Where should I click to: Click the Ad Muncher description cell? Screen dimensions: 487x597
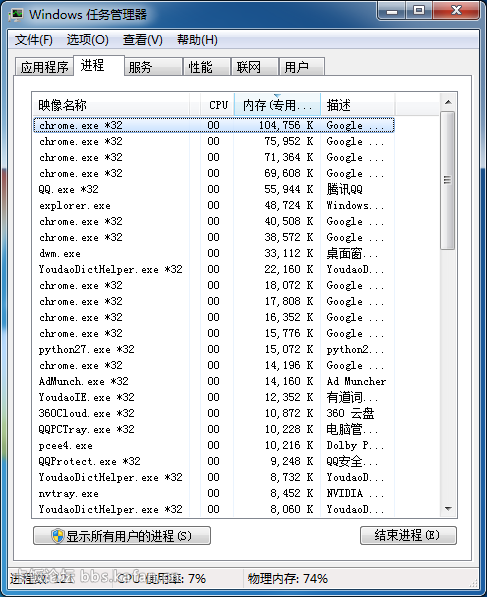coord(356,381)
